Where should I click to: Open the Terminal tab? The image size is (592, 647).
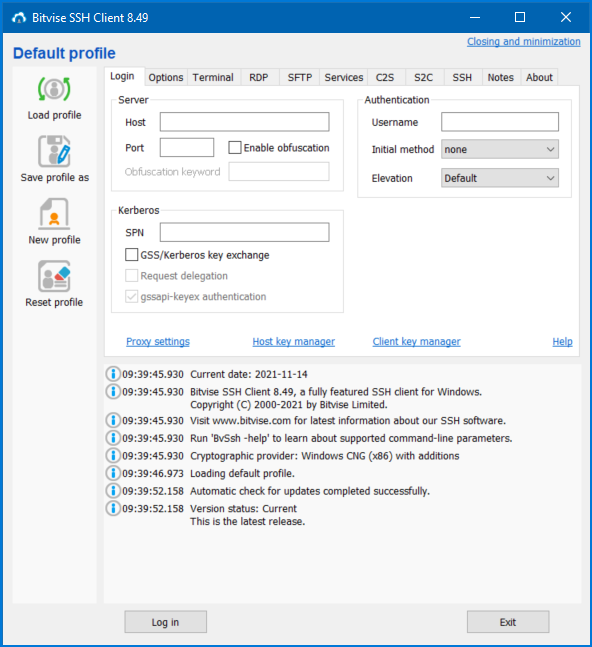tap(213, 77)
